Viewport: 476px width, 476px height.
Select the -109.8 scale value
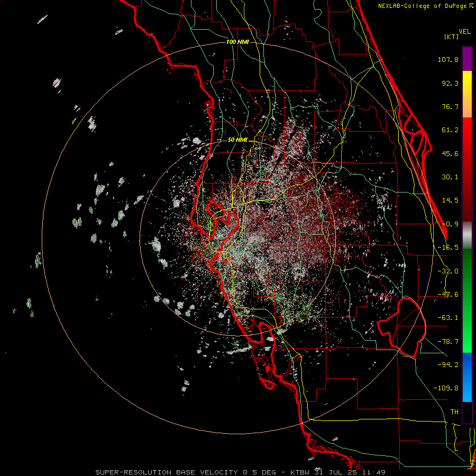[446, 388]
